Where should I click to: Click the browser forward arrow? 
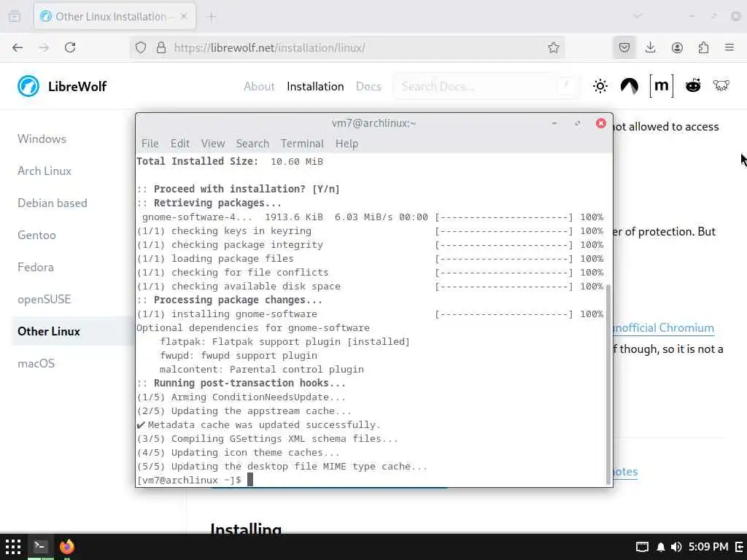[x=44, y=47]
